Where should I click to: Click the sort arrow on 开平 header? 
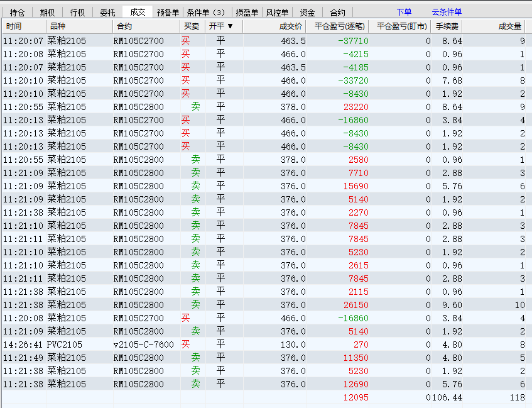click(x=231, y=26)
